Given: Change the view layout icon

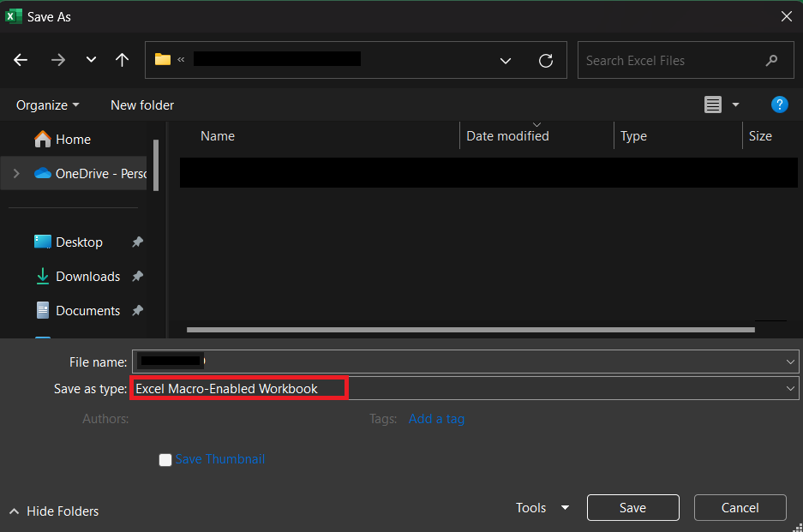Looking at the screenshot, I should [713, 105].
